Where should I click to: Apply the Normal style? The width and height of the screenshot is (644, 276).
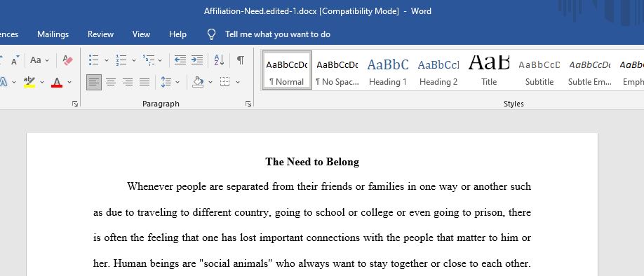point(287,70)
